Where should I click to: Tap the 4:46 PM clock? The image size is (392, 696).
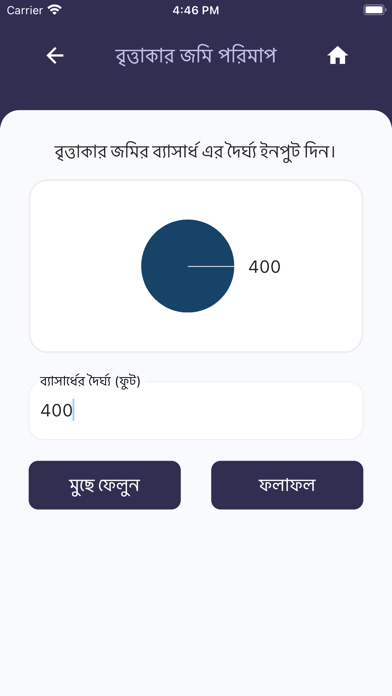[x=196, y=10]
